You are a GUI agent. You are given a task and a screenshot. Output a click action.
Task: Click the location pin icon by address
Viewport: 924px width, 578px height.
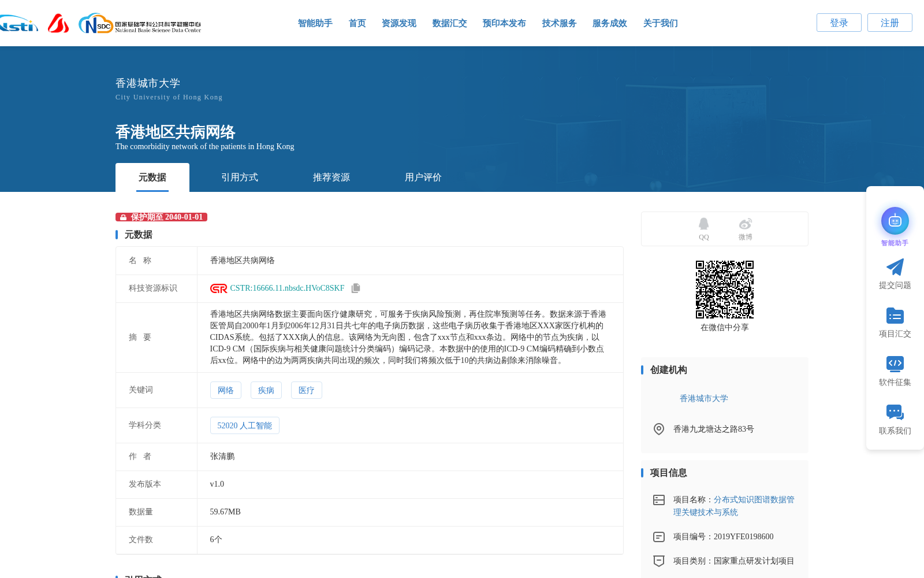coord(658,429)
